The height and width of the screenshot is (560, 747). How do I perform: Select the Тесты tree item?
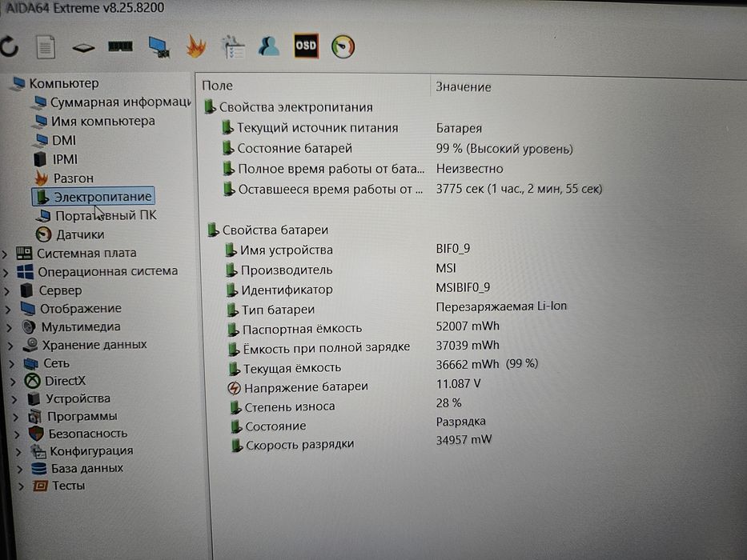pos(69,486)
